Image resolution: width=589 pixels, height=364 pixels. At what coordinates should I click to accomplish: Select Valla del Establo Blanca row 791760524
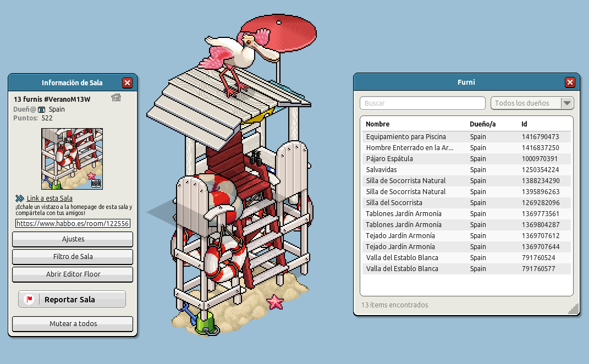[x=466, y=258]
